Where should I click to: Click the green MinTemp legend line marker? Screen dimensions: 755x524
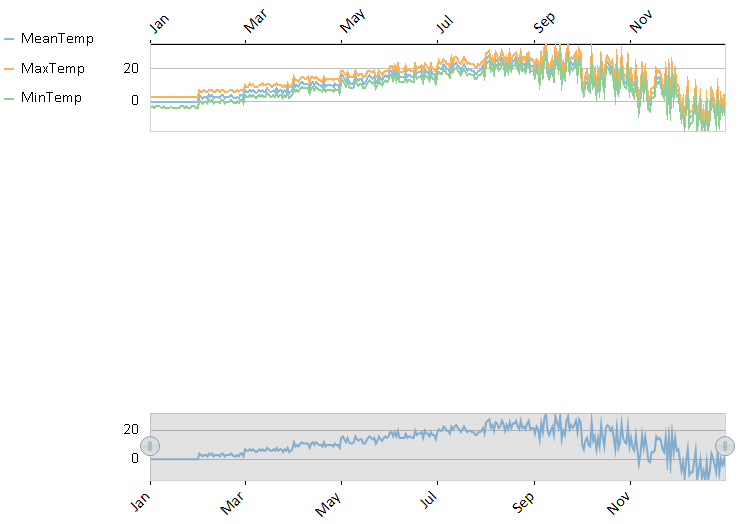point(10,98)
